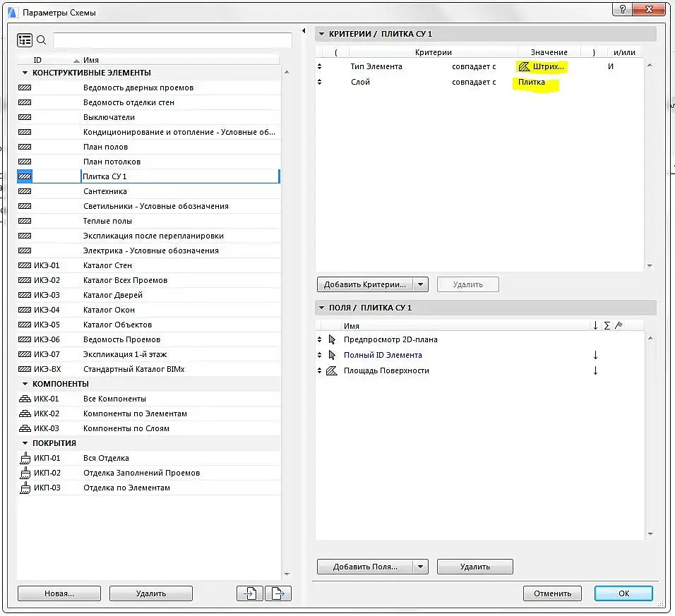Image resolution: width=675 pixels, height=616 pixels.
Task: Click the component icon of ИКК-03
Action: tap(25, 429)
